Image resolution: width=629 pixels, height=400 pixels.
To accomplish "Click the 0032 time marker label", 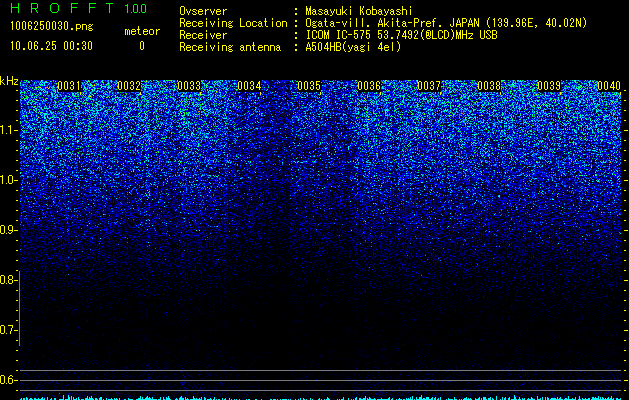I will pyautogui.click(x=129, y=86).
